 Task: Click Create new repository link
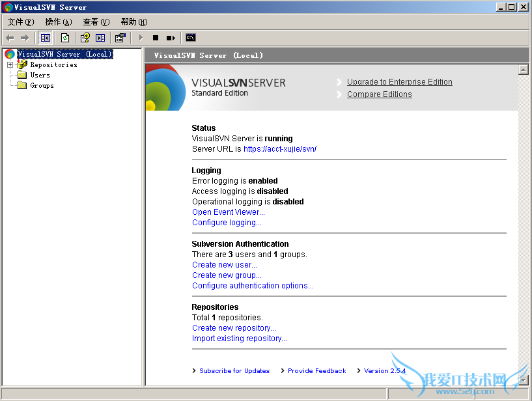pos(234,328)
